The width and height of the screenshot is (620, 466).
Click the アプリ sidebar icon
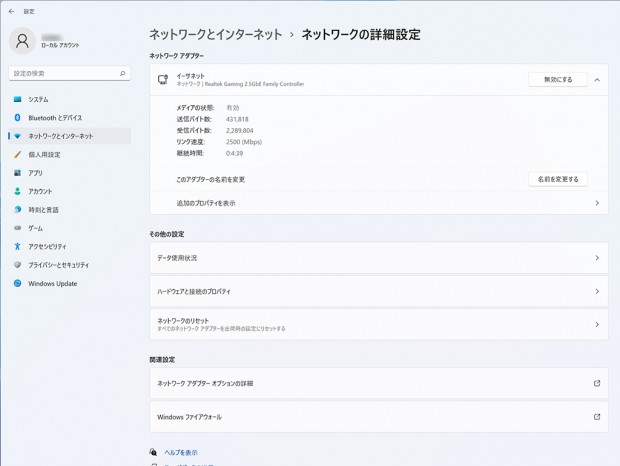(17, 173)
